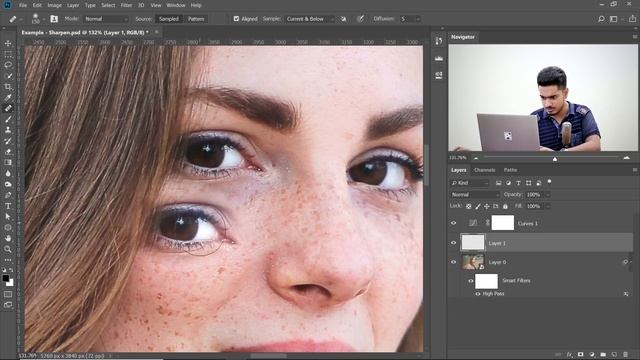Click the foreground color swatch
This screenshot has width=640, height=360.
5,278
